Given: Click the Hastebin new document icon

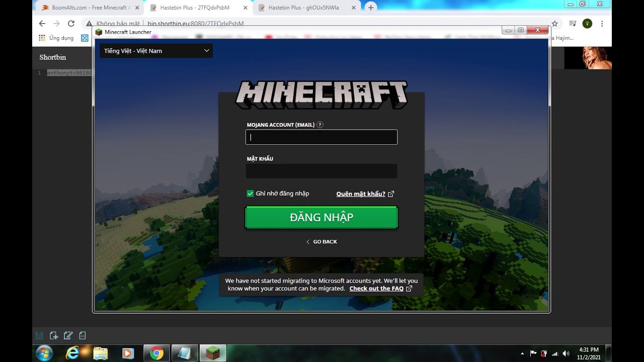Looking at the screenshot, I should [54, 335].
